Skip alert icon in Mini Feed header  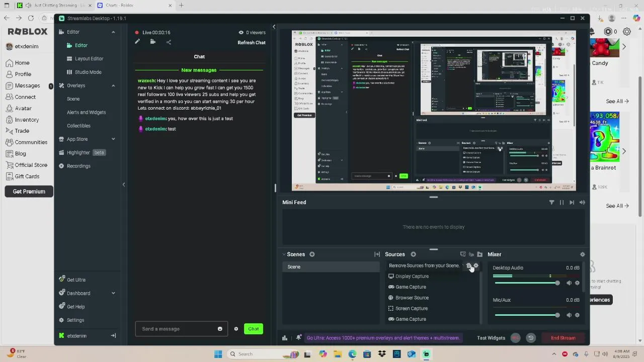pos(572,203)
